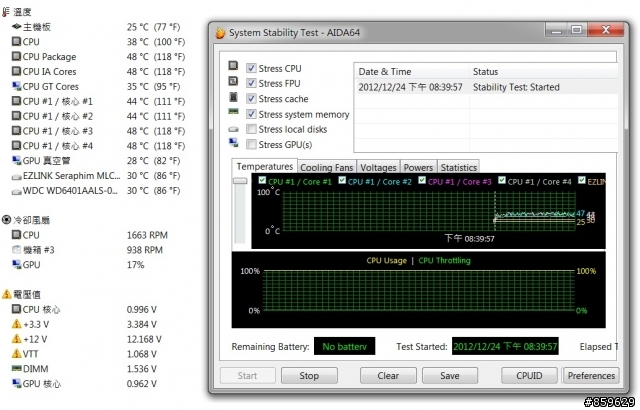Click the Date & Time column header

(x=411, y=71)
